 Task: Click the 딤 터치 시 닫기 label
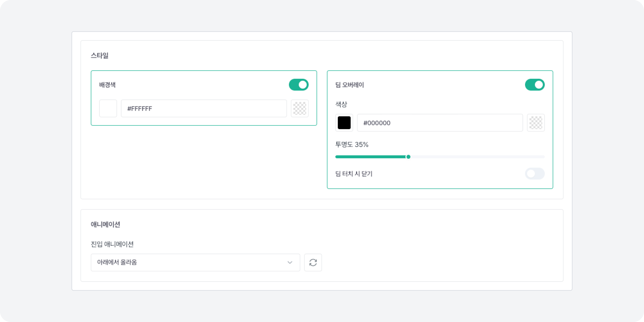pos(354,174)
